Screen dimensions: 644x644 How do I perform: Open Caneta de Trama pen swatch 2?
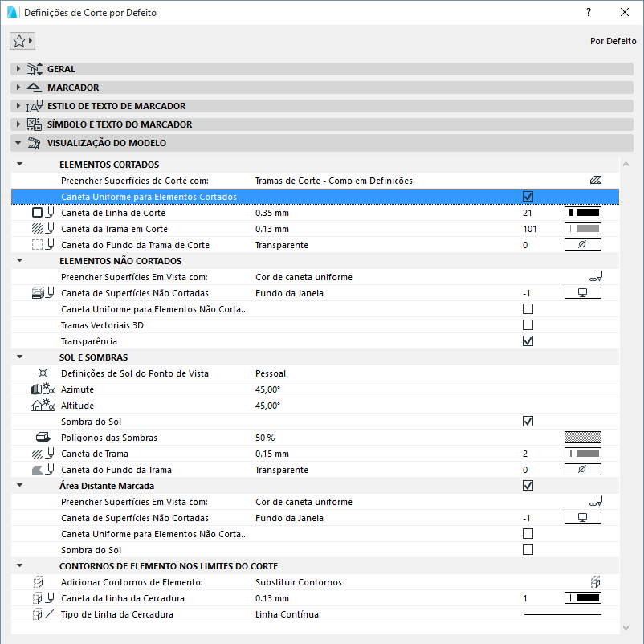(x=583, y=454)
